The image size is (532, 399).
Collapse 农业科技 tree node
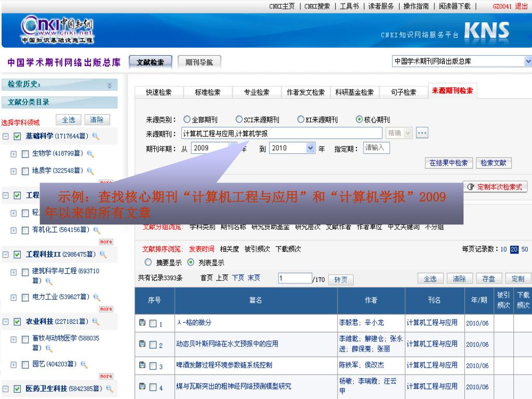click(x=5, y=322)
